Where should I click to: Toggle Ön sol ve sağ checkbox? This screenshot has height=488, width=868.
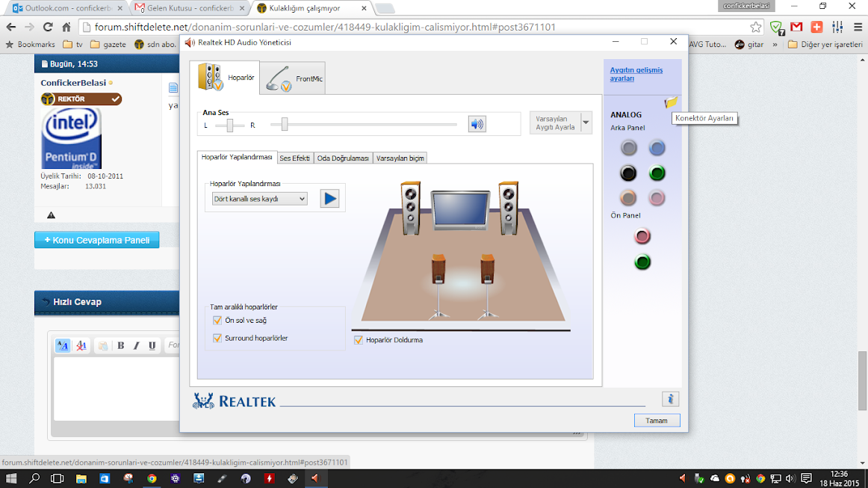(217, 320)
